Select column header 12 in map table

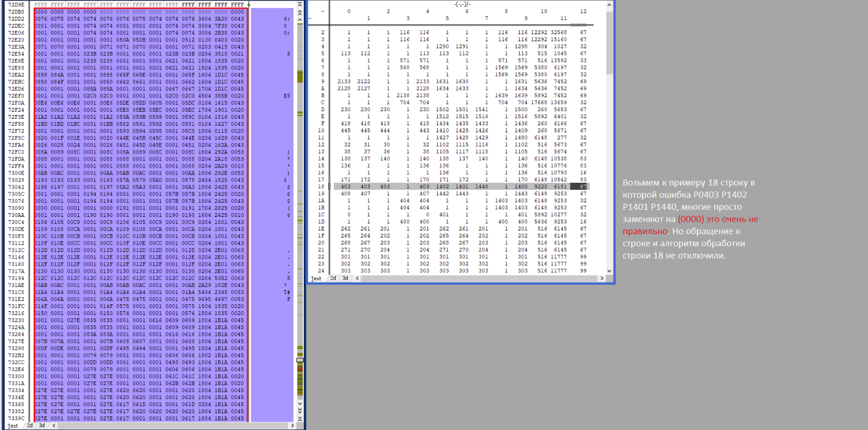[x=583, y=11]
